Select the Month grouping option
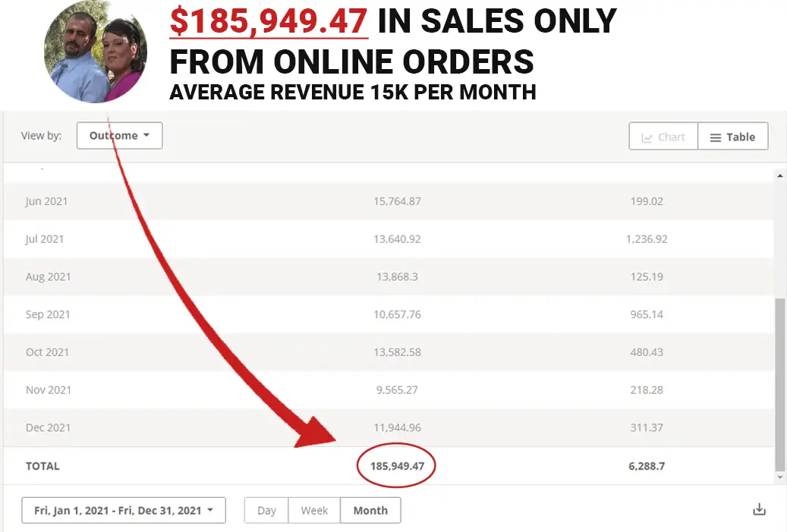787x532 pixels. point(370,510)
